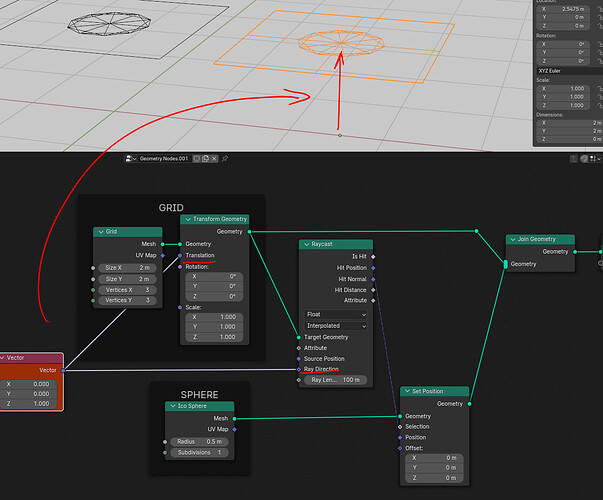Image resolution: width=603 pixels, height=500 pixels.
Task: Edit Grid node Vertices Y value
Action: [x=127, y=300]
